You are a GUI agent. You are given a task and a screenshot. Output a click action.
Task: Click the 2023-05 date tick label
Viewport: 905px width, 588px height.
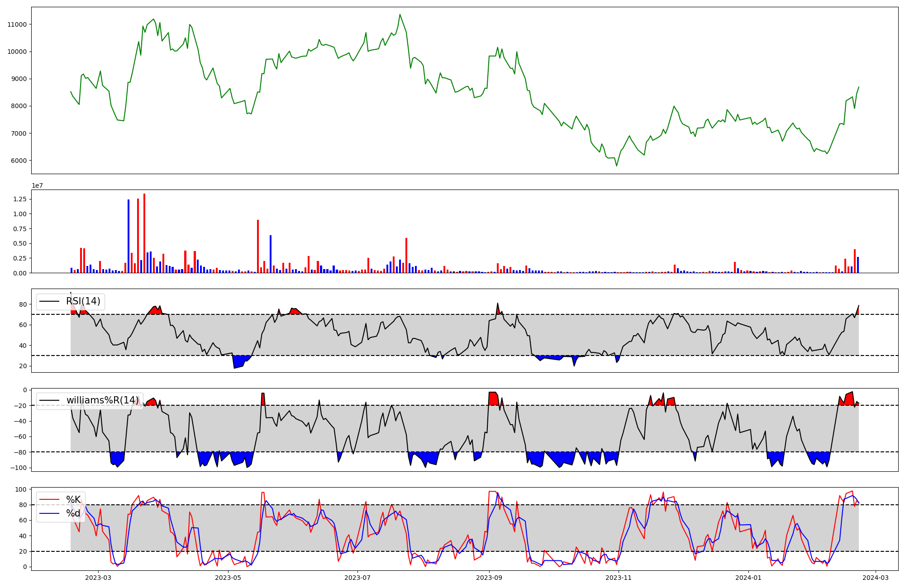pyautogui.click(x=228, y=578)
